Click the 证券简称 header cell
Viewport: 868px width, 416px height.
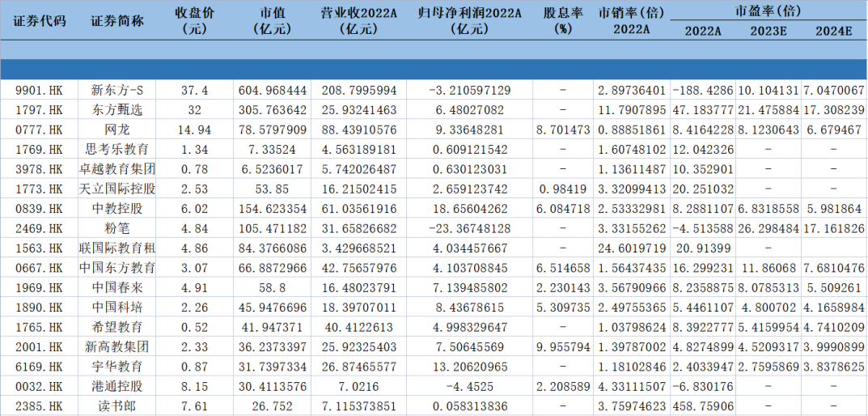117,20
